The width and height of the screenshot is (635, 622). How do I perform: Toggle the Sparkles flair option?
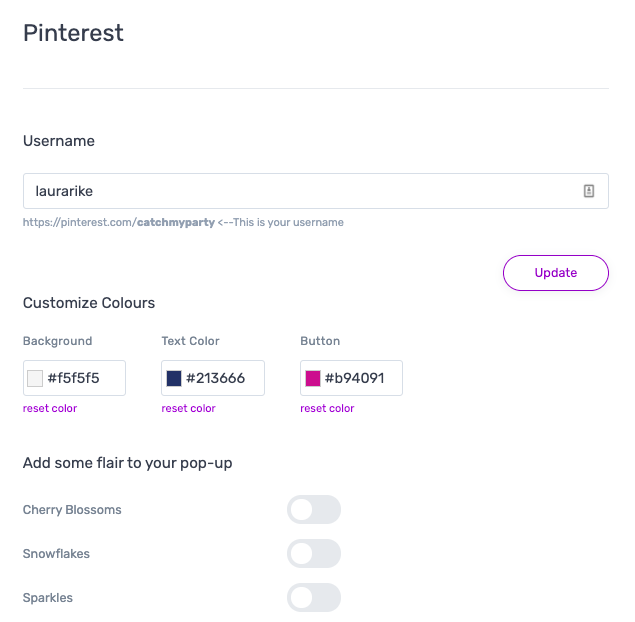[314, 598]
